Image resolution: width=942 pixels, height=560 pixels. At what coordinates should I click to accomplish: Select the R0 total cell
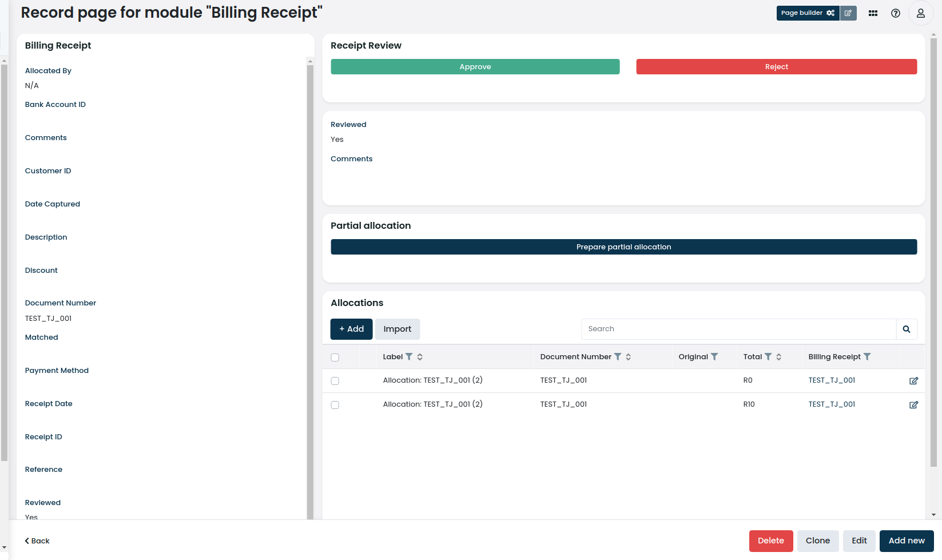(x=748, y=380)
